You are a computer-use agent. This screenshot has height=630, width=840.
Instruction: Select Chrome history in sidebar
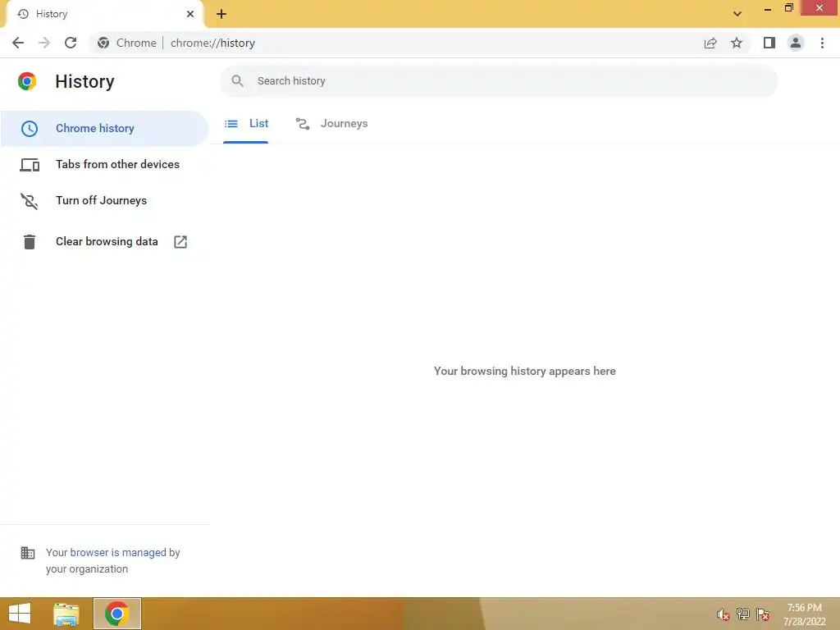[x=104, y=129]
